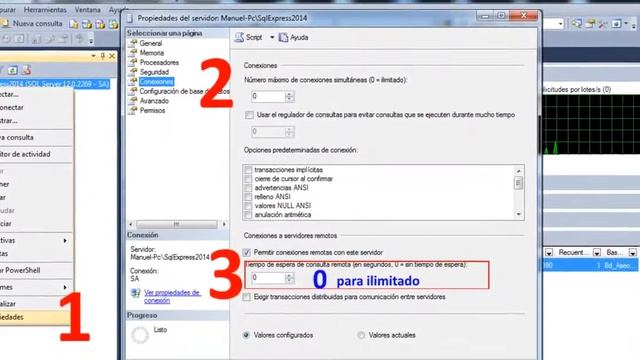Select the Configuración de base de datos page
Viewport: 640px width, 360px height.
coord(184,91)
